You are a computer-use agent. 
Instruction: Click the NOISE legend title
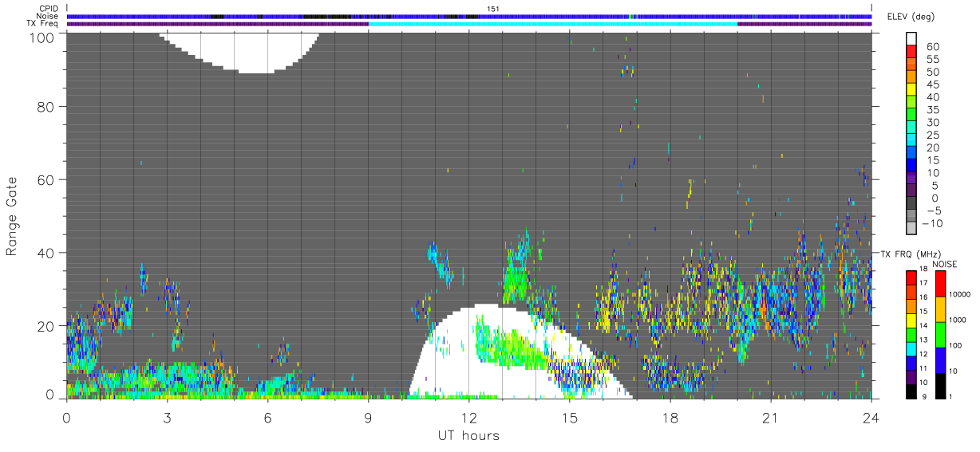point(944,264)
